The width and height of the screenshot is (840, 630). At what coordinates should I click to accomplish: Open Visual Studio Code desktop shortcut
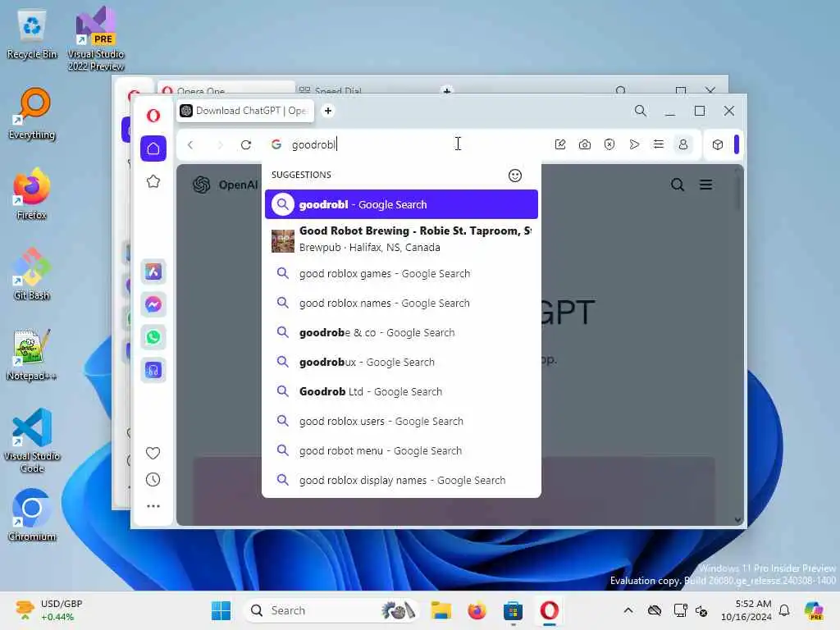coord(32,441)
